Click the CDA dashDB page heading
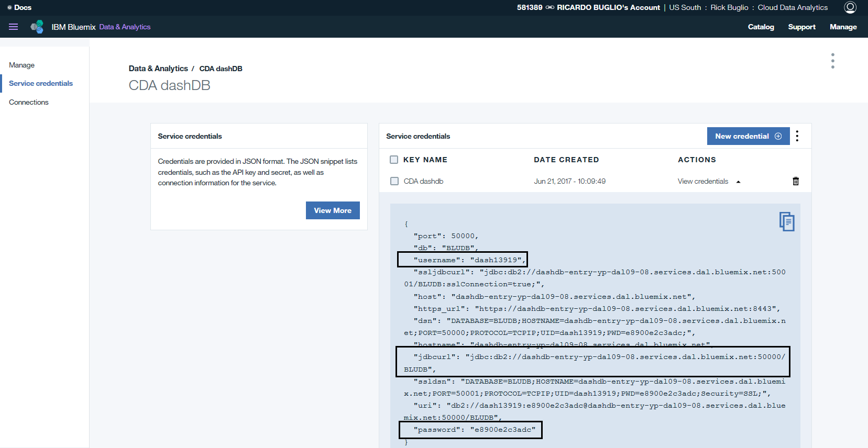The width and height of the screenshot is (868, 448). pyautogui.click(x=169, y=85)
